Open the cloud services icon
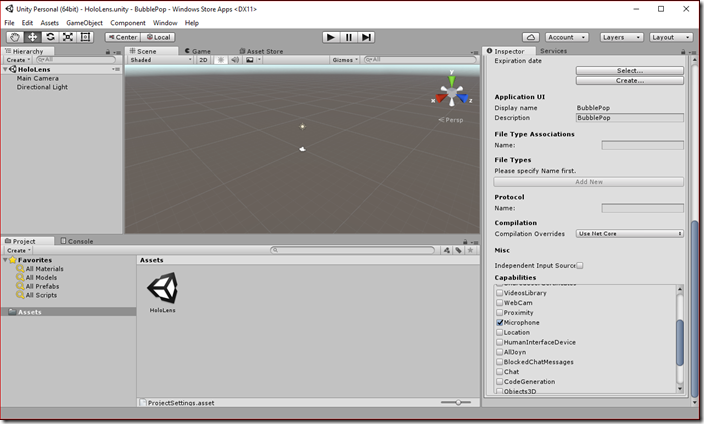The height and width of the screenshot is (424, 704). point(531,37)
